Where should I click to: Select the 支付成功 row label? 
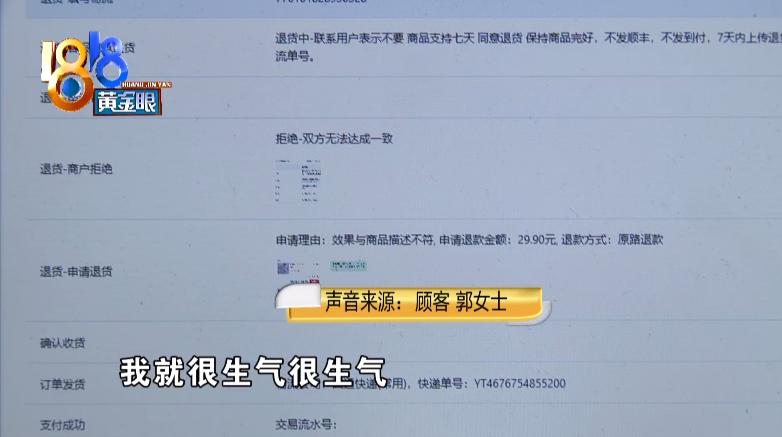point(63,425)
